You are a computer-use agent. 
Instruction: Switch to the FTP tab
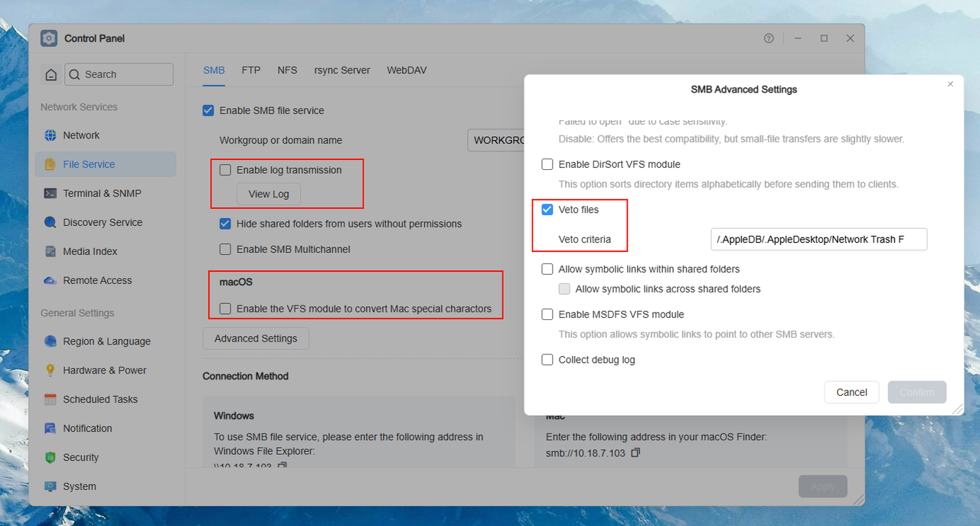[x=251, y=70]
